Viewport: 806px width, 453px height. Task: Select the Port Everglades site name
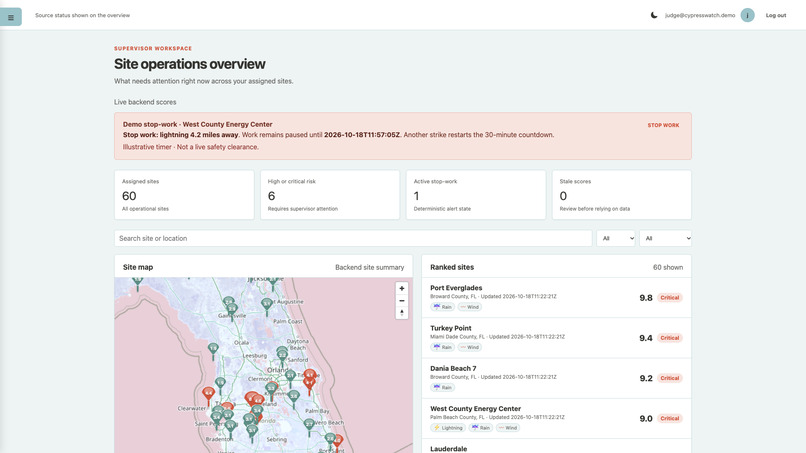point(456,288)
